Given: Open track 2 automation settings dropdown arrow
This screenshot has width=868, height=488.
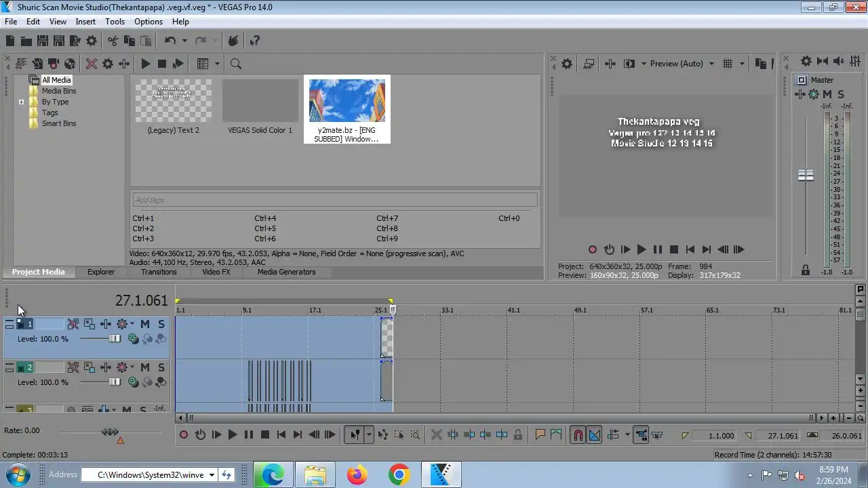Looking at the screenshot, I should click(x=132, y=367).
